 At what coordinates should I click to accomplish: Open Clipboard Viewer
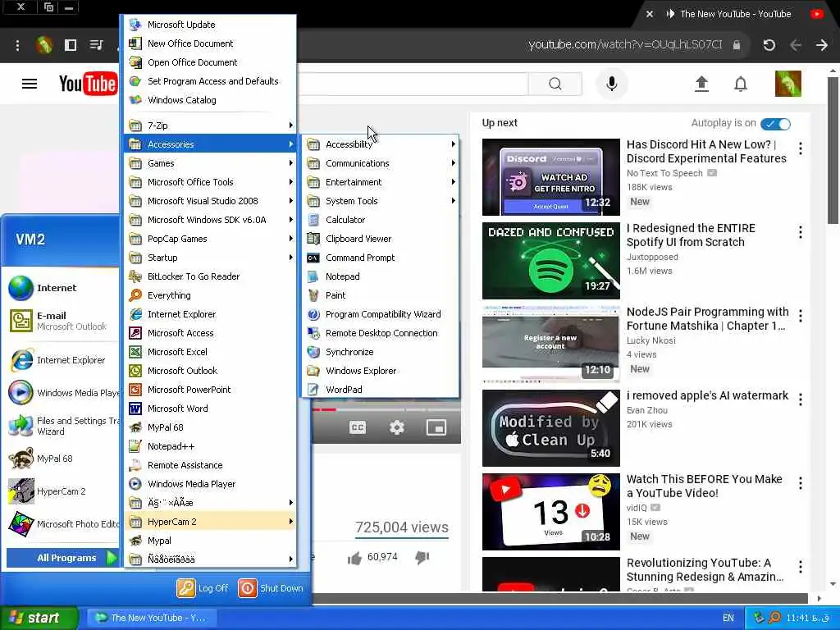(x=380, y=239)
